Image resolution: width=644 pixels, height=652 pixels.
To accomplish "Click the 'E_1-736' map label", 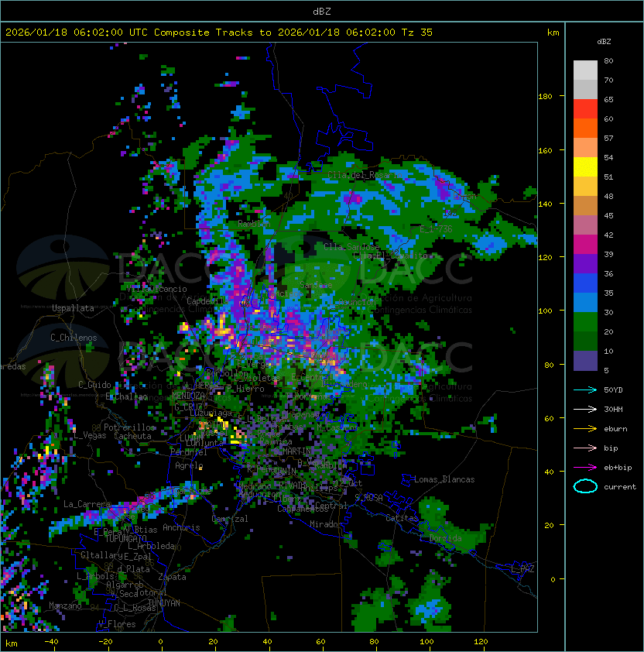I will point(436,229).
